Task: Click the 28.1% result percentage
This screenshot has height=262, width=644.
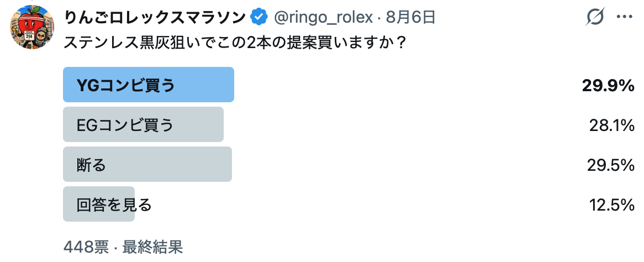Action: [611, 125]
